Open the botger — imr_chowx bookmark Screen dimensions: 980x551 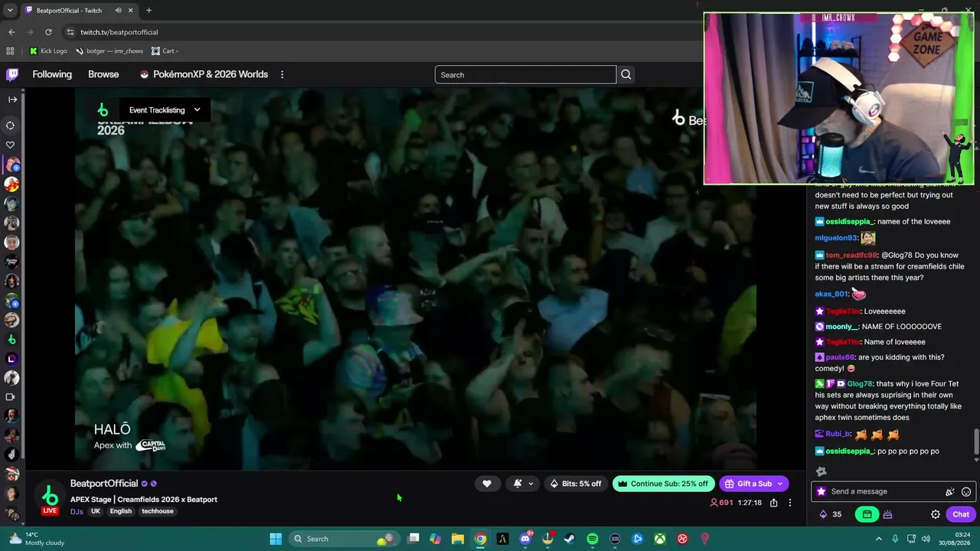pos(109,51)
